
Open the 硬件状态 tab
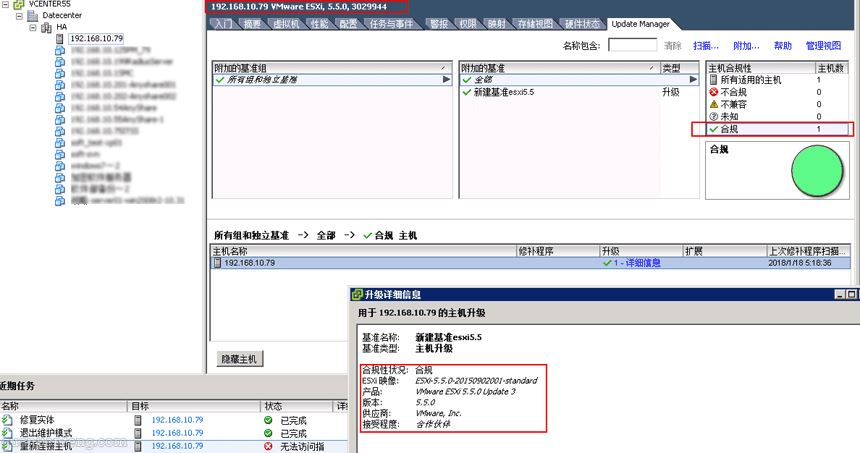(582, 24)
